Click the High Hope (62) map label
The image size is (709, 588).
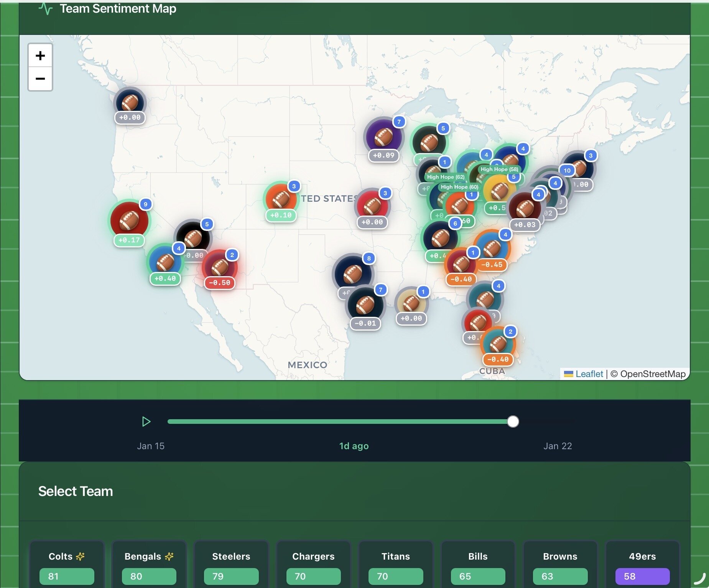click(x=446, y=177)
